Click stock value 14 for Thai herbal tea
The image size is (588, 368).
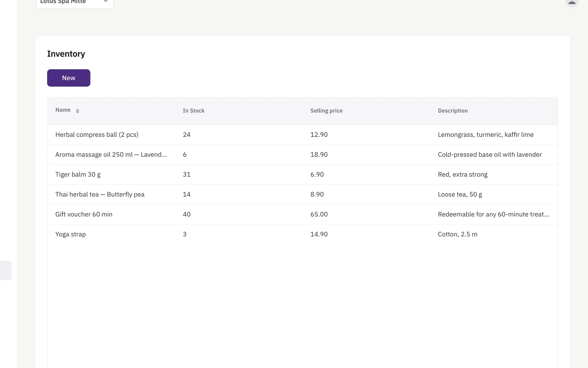pyautogui.click(x=187, y=194)
